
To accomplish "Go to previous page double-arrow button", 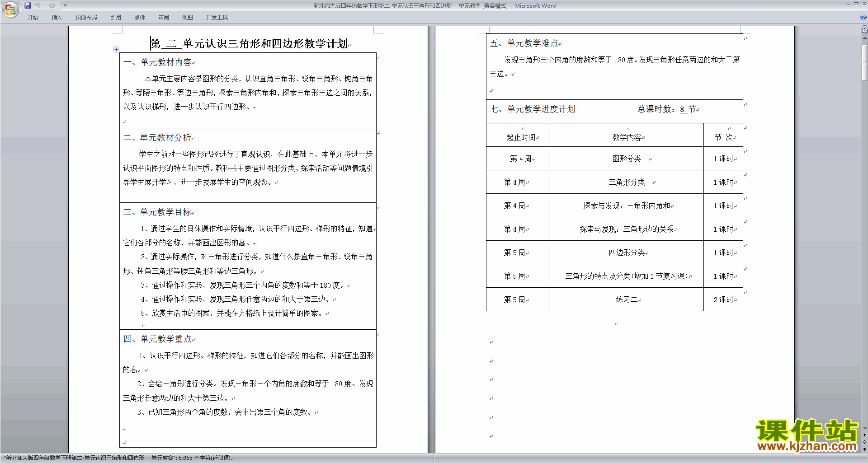I will tap(864, 435).
